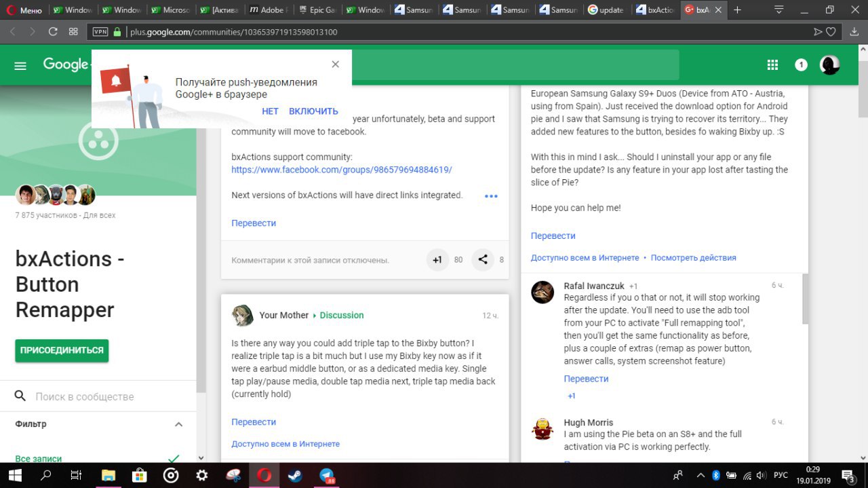The image size is (868, 488).
Task: Click Доступно всем в Интернете under Your Mother post
Action: click(285, 444)
